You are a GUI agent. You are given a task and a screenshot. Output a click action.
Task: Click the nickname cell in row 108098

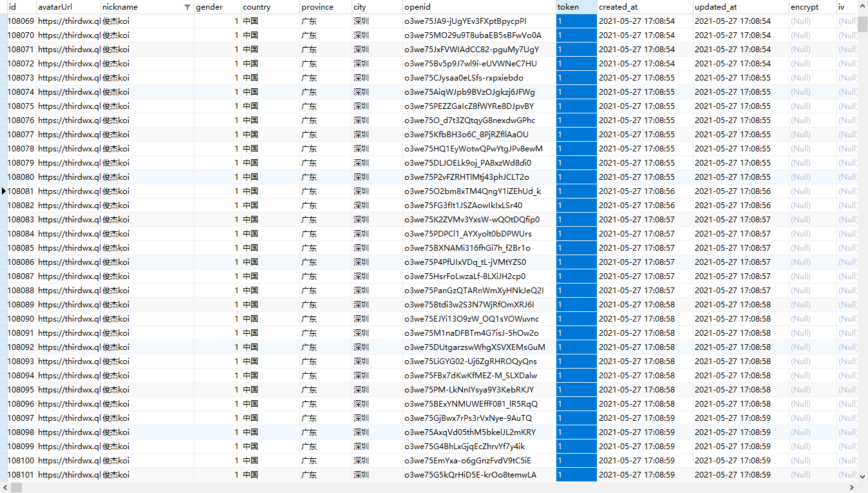pos(147,432)
